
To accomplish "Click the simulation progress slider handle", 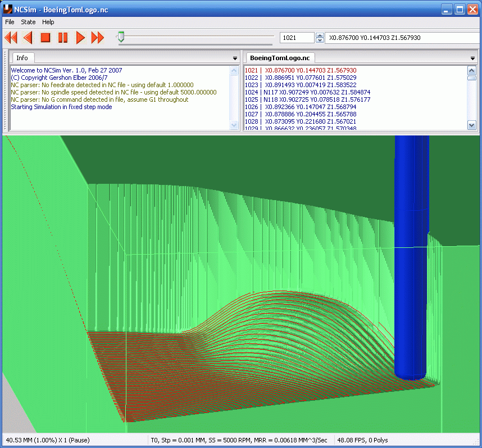I will click(x=121, y=37).
